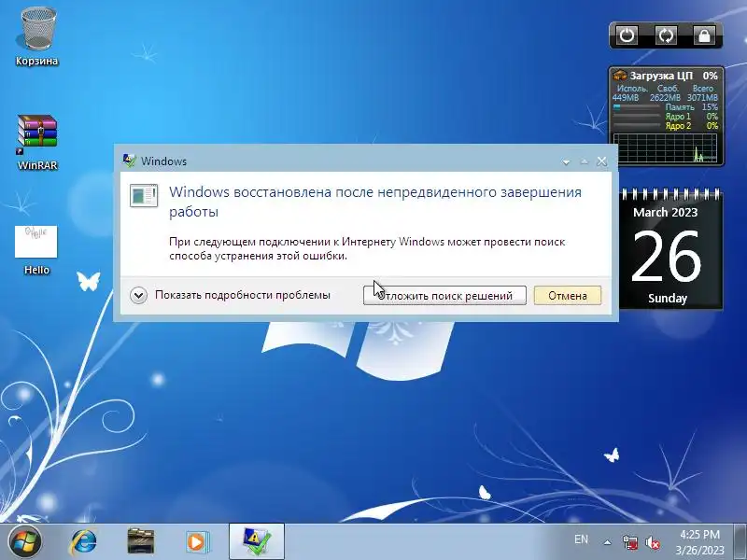
Task: Click the muted volume tray icon
Action: [652, 542]
